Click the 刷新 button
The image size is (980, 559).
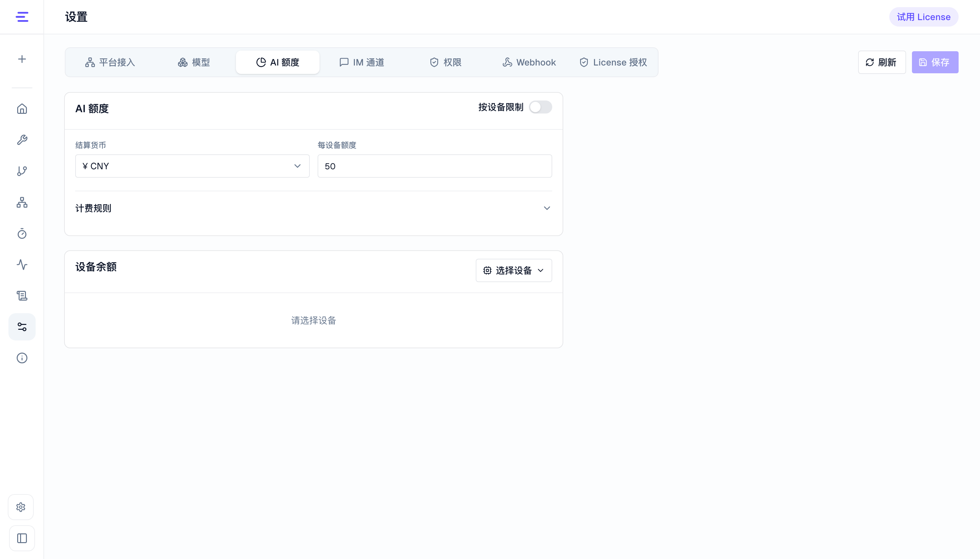882,62
